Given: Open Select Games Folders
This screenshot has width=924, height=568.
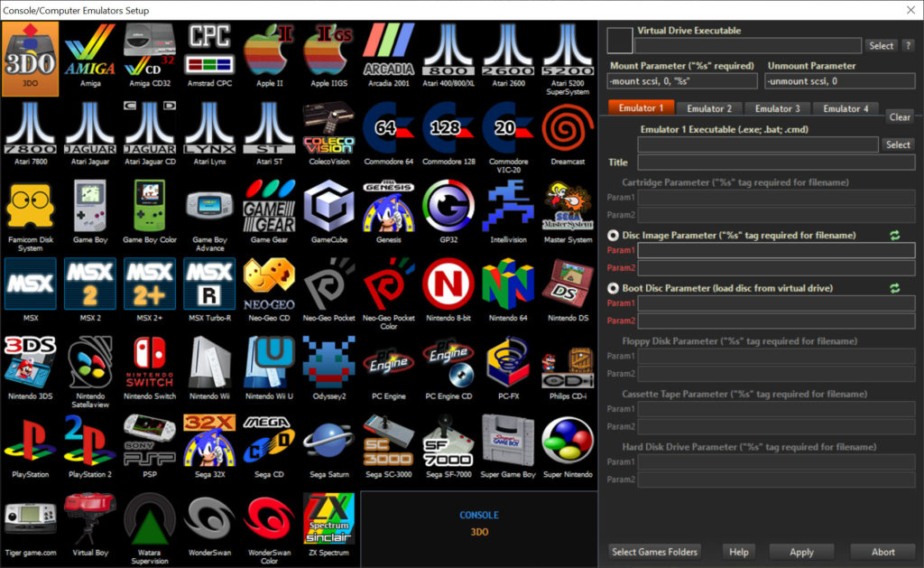Looking at the screenshot, I should pyautogui.click(x=654, y=552).
